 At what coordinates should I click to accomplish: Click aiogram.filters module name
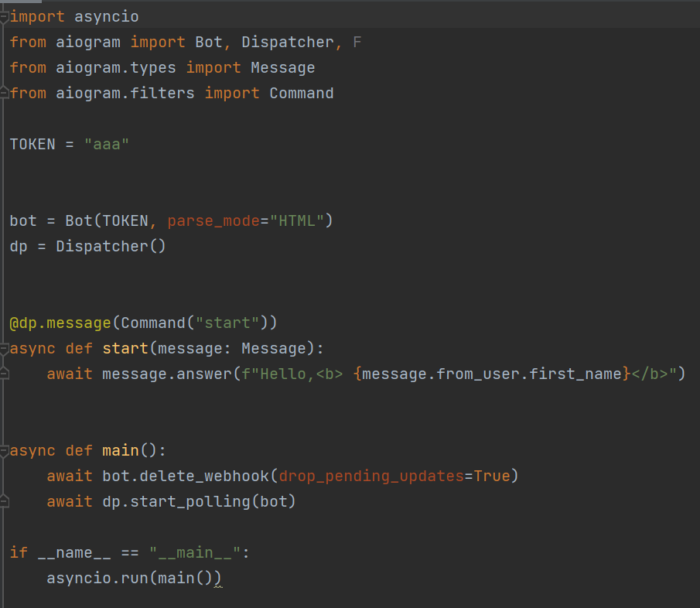pos(125,94)
